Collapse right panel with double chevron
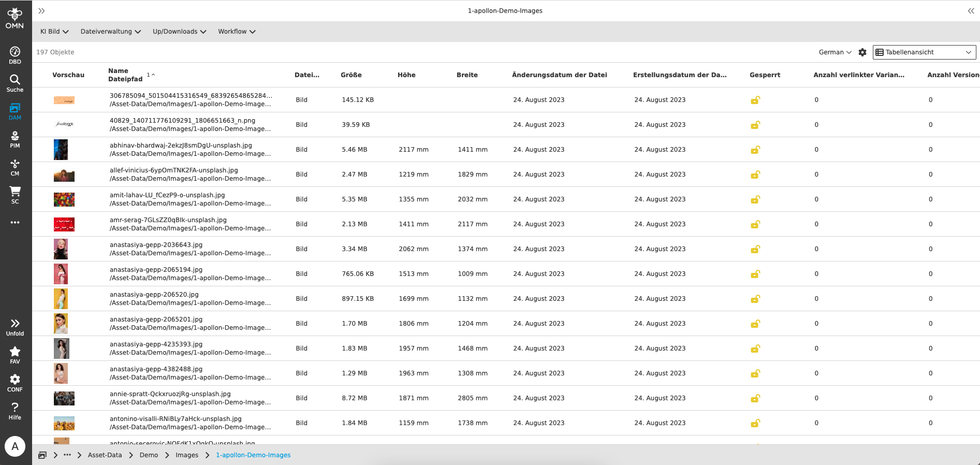Screen dimensions: 980x465 [971, 11]
